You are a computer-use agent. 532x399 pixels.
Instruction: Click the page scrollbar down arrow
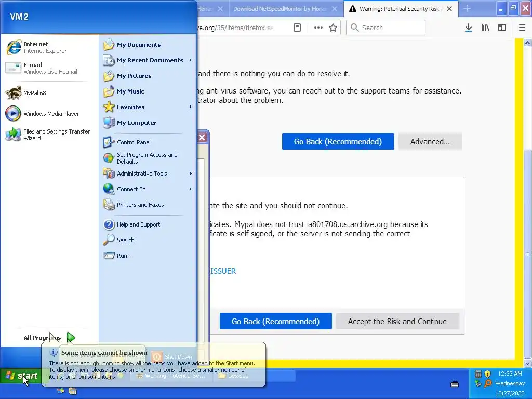click(528, 363)
